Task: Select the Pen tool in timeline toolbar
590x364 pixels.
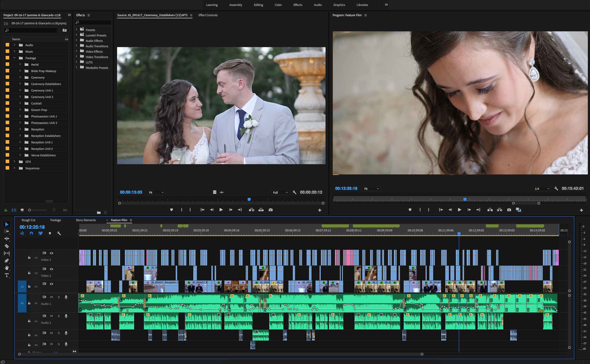Action: pyautogui.click(x=7, y=261)
